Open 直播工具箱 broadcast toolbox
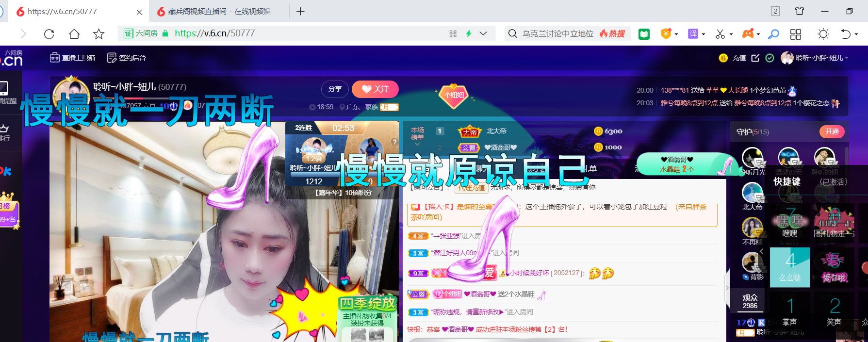868x342 pixels. [x=73, y=58]
